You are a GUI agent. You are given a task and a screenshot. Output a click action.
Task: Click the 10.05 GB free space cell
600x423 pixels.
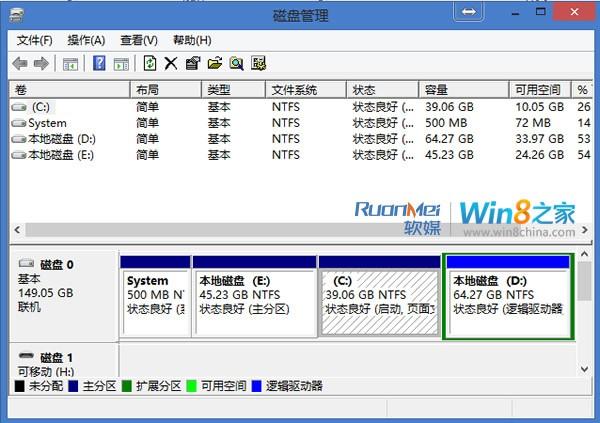click(x=540, y=107)
